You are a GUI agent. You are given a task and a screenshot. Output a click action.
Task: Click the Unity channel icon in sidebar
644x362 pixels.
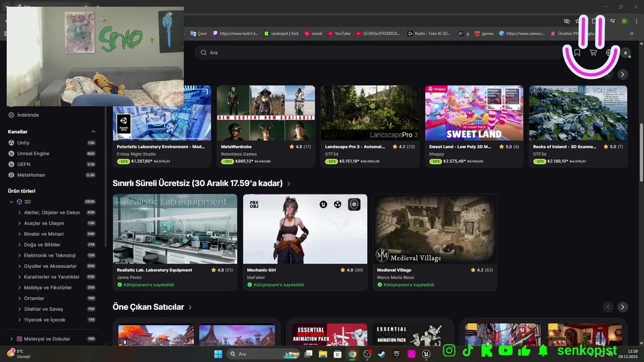click(x=12, y=143)
